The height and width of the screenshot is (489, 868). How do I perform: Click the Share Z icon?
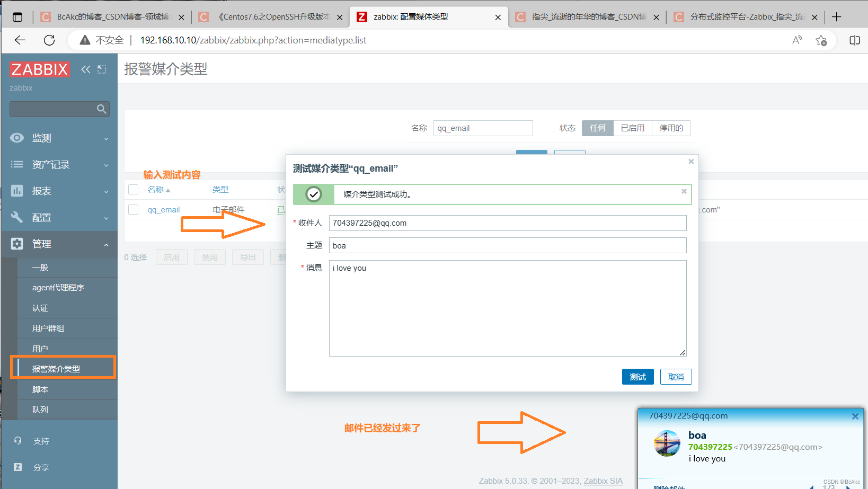pos(18,467)
